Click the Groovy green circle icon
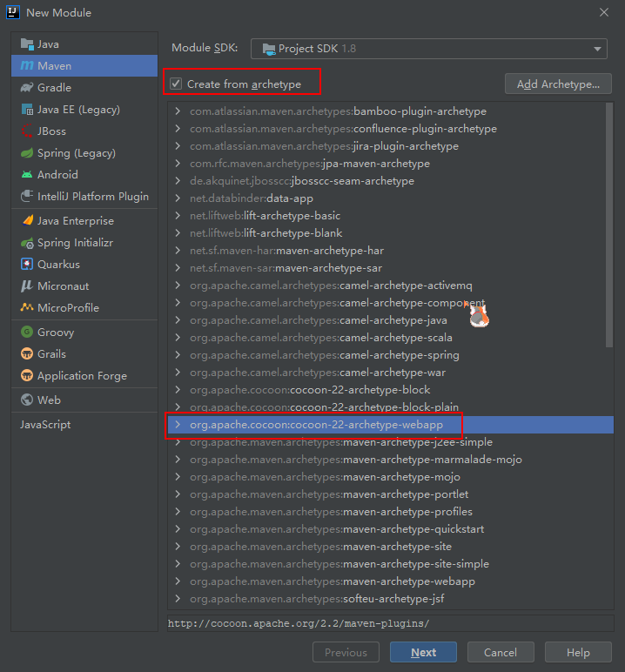This screenshot has height=672, width=625. click(27, 332)
